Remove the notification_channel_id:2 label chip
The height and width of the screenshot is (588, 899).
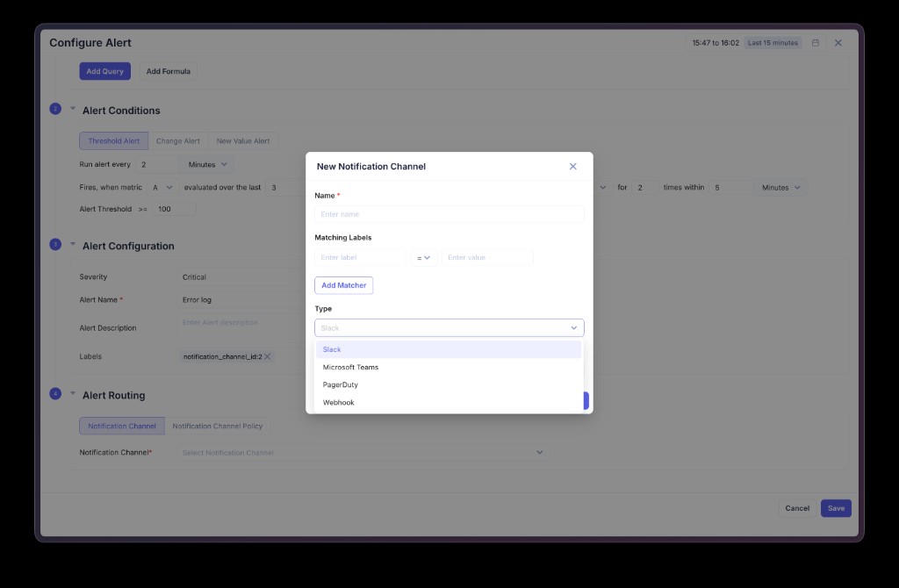267,357
